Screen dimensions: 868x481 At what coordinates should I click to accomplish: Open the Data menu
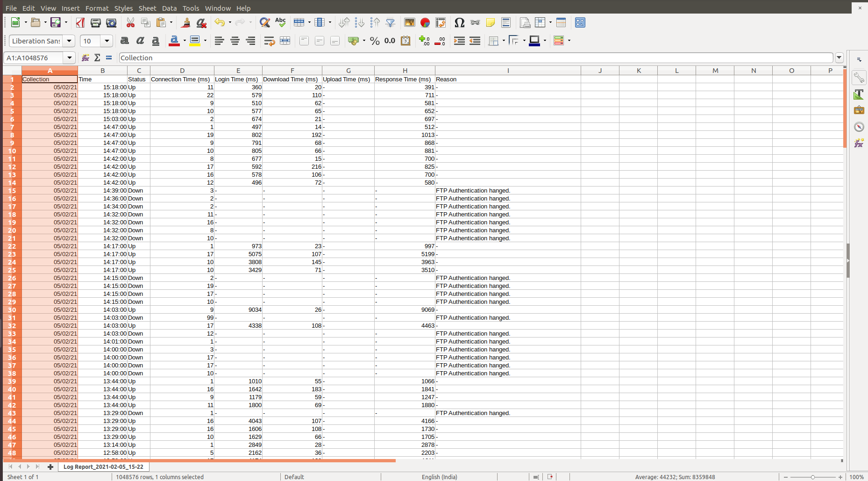[169, 8]
